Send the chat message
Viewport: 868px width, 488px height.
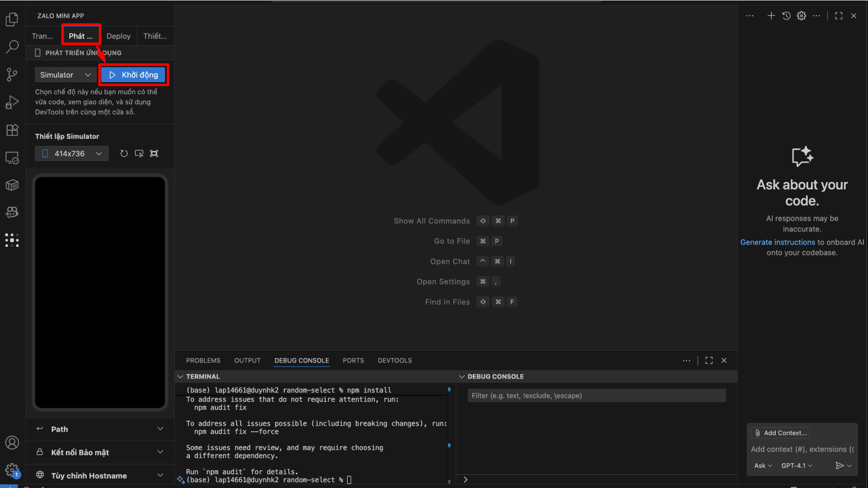pyautogui.click(x=841, y=465)
